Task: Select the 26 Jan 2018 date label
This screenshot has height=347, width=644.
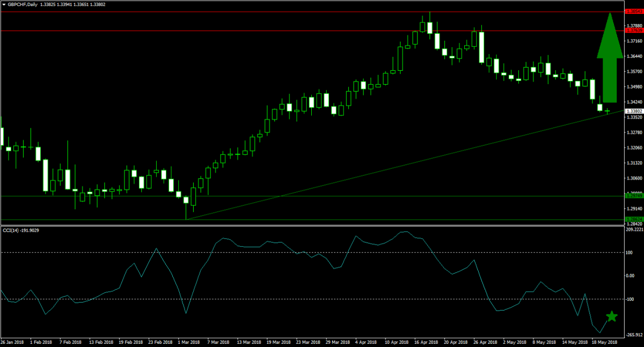Action: [12, 342]
